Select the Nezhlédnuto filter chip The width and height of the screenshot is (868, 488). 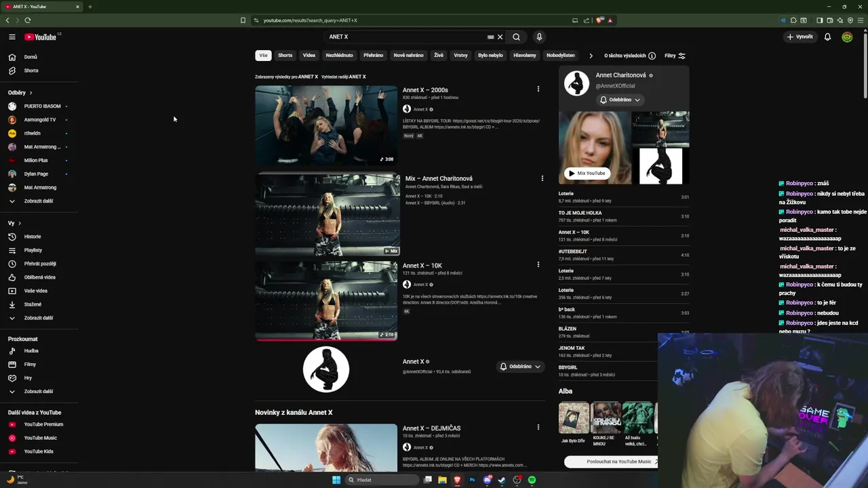[339, 56]
